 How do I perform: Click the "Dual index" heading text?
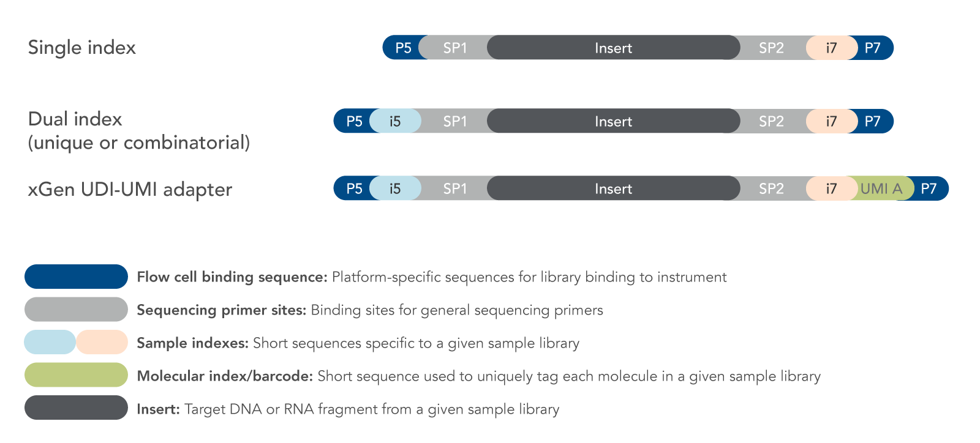coord(75,119)
